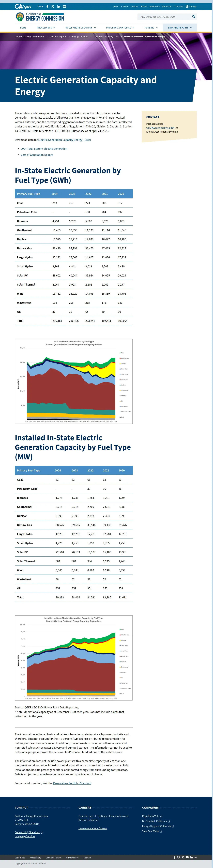The image size is (213, 868).
Task: Open the footer Sitemap link
Action: pos(87,858)
